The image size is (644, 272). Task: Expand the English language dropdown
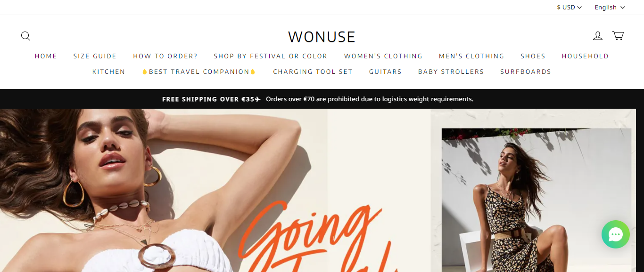click(610, 7)
